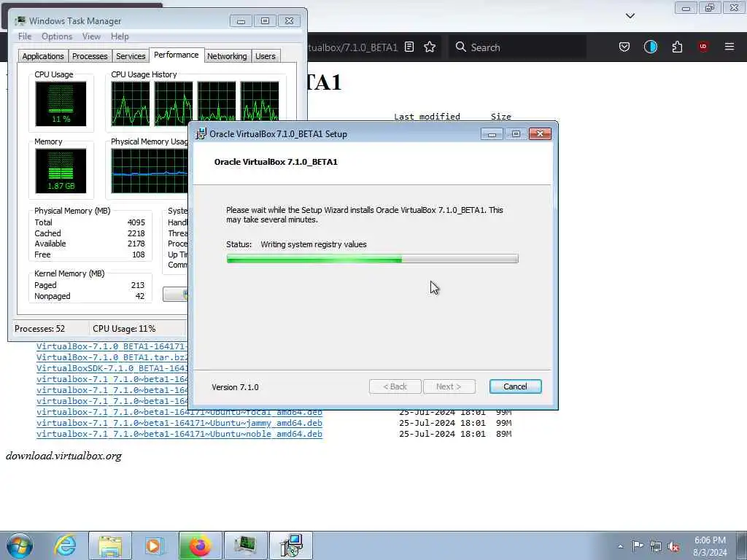Open Windows Media Player taskbar icon

[x=154, y=545]
